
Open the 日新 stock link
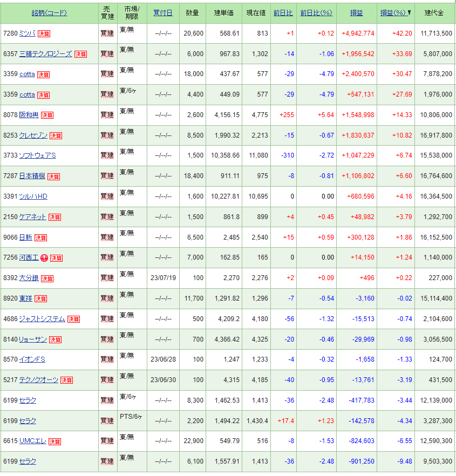(25, 237)
